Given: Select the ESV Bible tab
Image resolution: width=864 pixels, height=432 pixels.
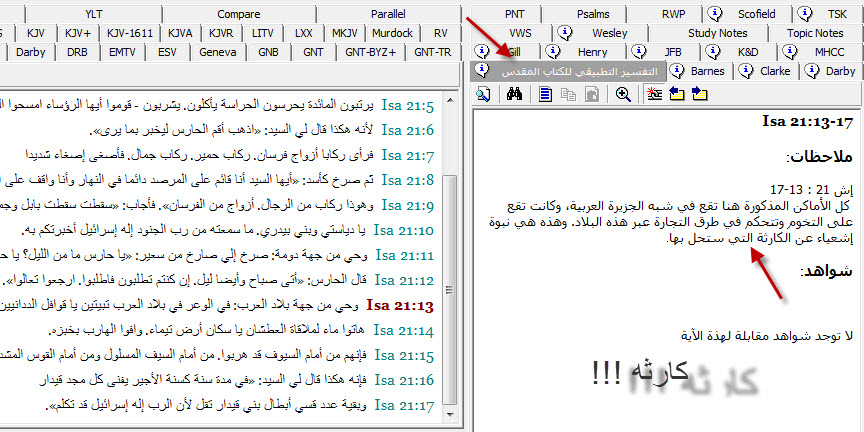Looking at the screenshot, I should pos(167,52).
